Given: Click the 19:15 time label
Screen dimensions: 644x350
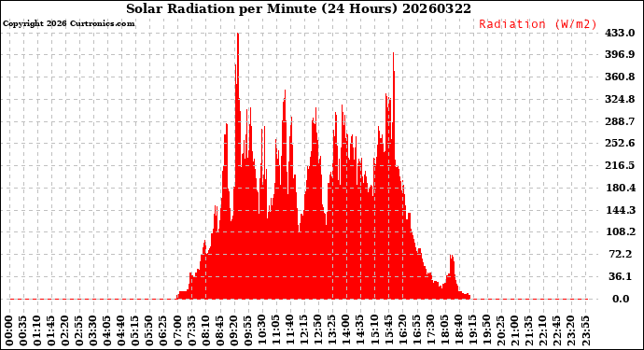Looking at the screenshot, I should click(x=472, y=331).
